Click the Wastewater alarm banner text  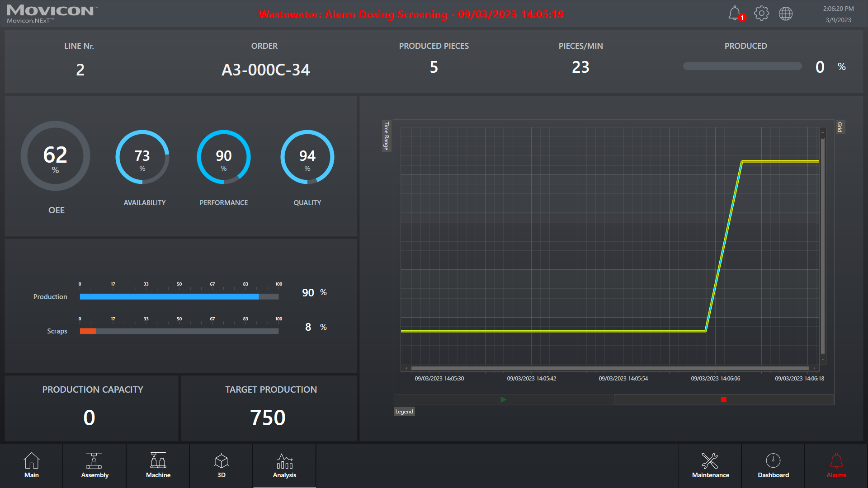click(x=411, y=14)
